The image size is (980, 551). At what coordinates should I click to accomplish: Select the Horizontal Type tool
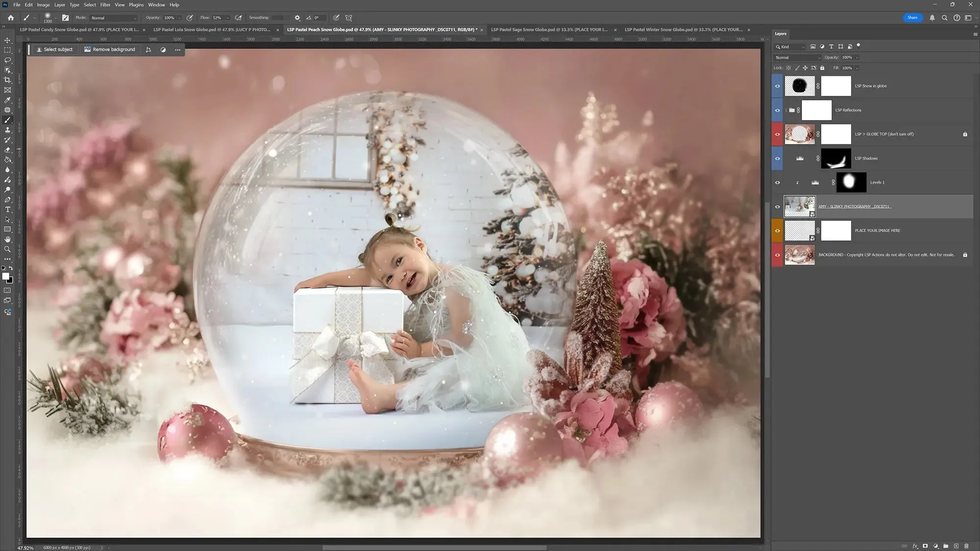[7, 210]
